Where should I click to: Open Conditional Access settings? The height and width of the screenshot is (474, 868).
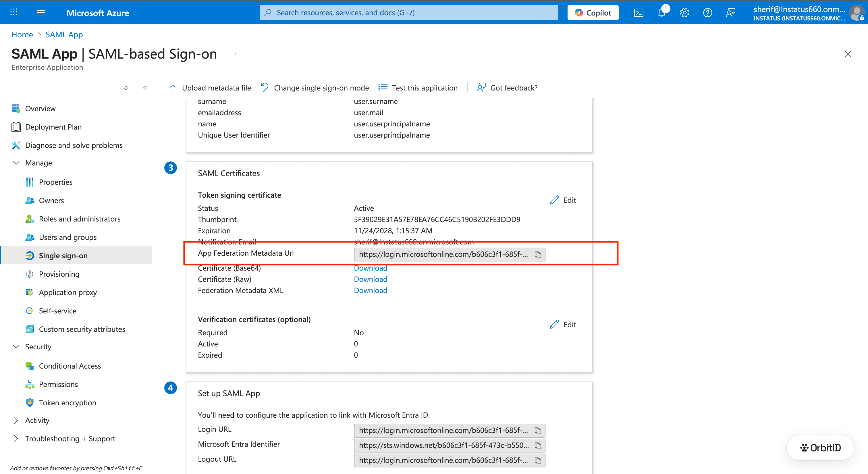(x=70, y=366)
